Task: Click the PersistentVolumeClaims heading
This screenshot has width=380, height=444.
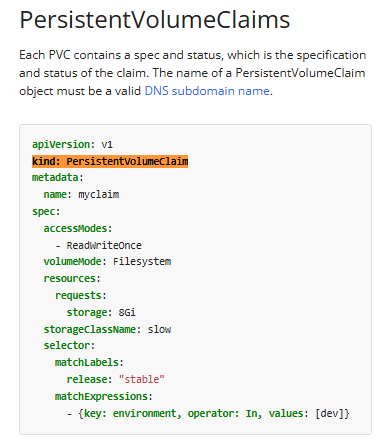Action: point(155,19)
